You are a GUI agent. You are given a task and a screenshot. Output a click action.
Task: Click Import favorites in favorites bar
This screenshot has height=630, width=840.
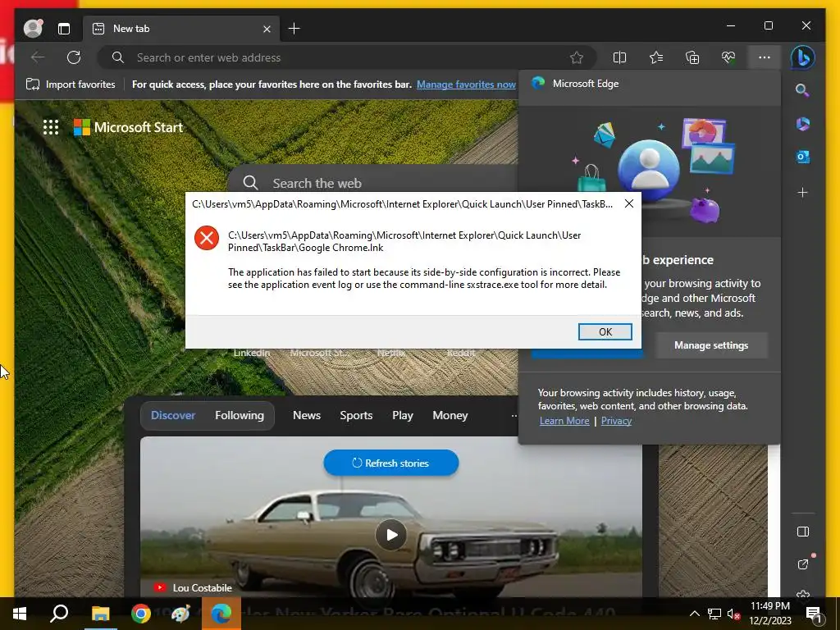[71, 84]
